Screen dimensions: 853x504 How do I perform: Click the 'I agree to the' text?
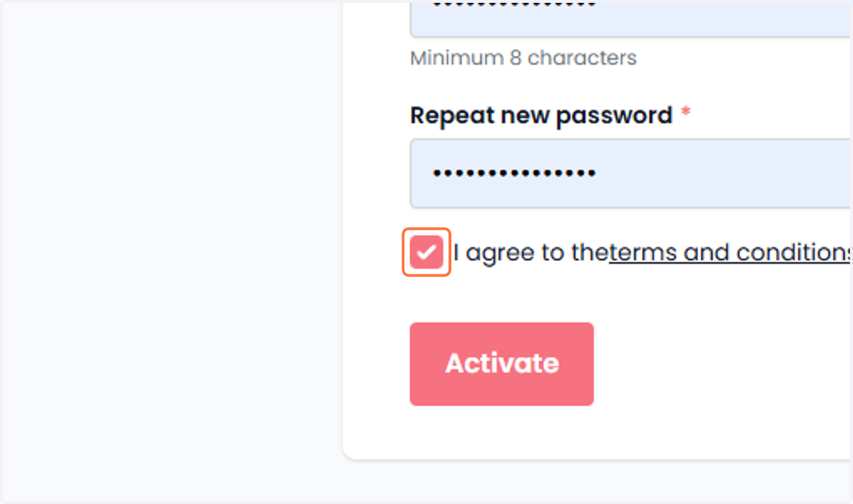(x=531, y=253)
